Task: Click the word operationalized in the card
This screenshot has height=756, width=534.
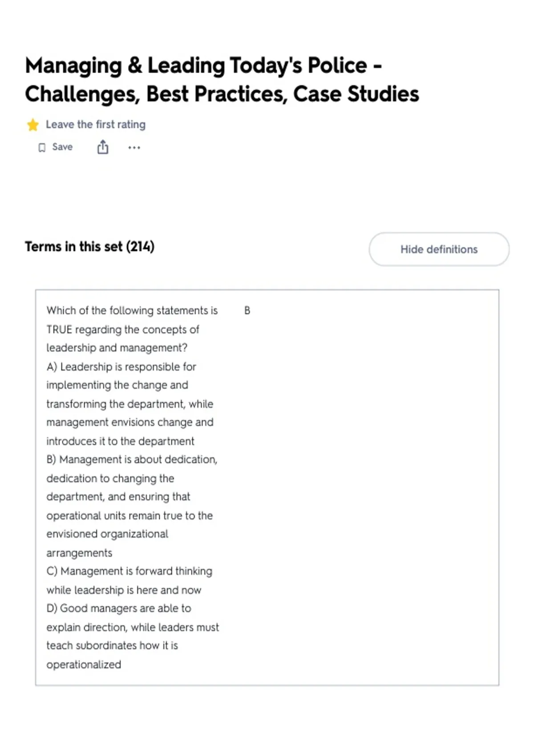Action: coord(84,665)
